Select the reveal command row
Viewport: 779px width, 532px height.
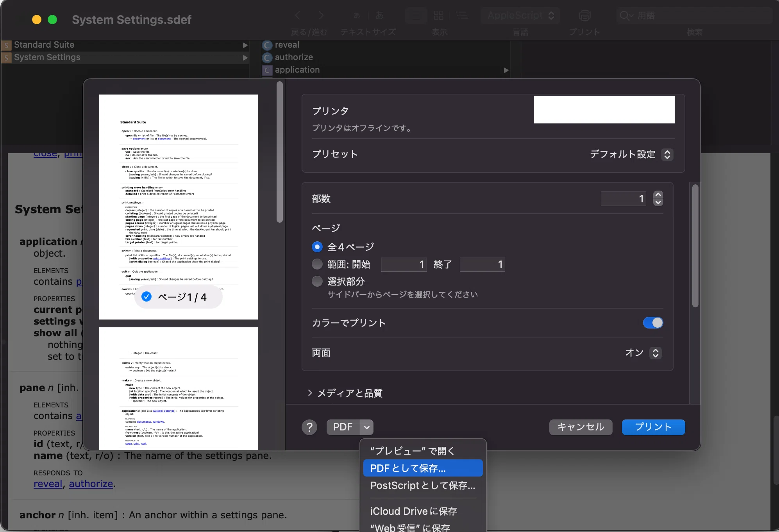click(385, 45)
